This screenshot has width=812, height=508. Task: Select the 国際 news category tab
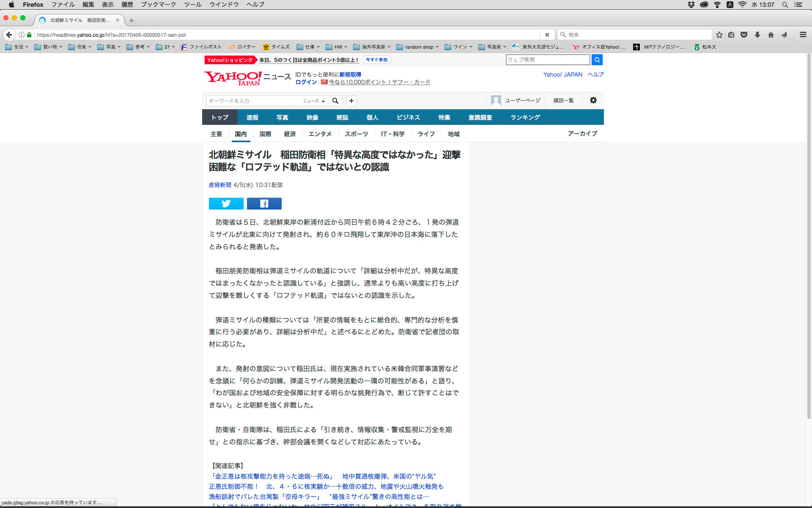265,134
